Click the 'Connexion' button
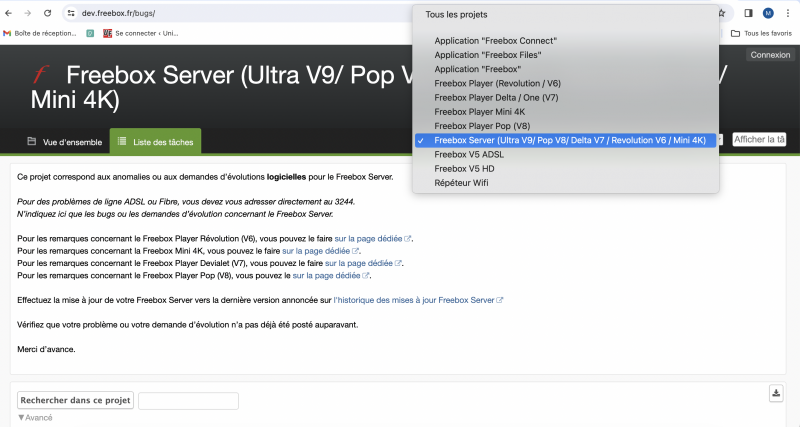Viewport: 800px width, 427px height. click(770, 55)
